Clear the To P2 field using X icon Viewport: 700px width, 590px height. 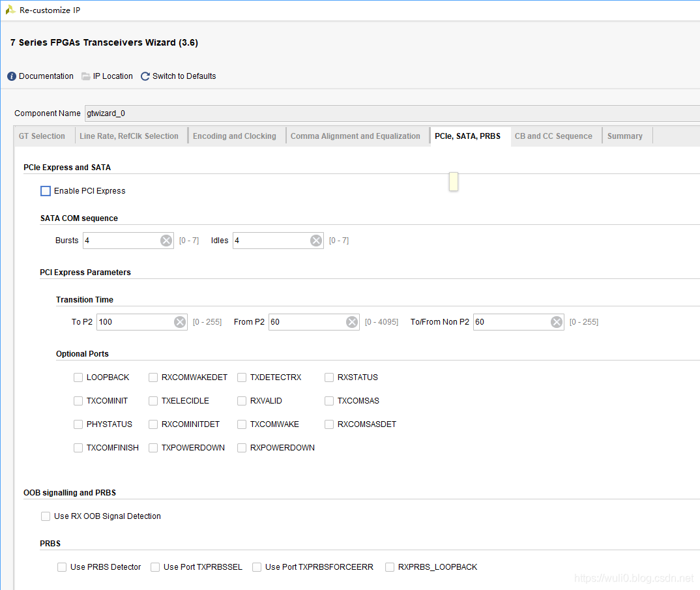click(x=180, y=322)
